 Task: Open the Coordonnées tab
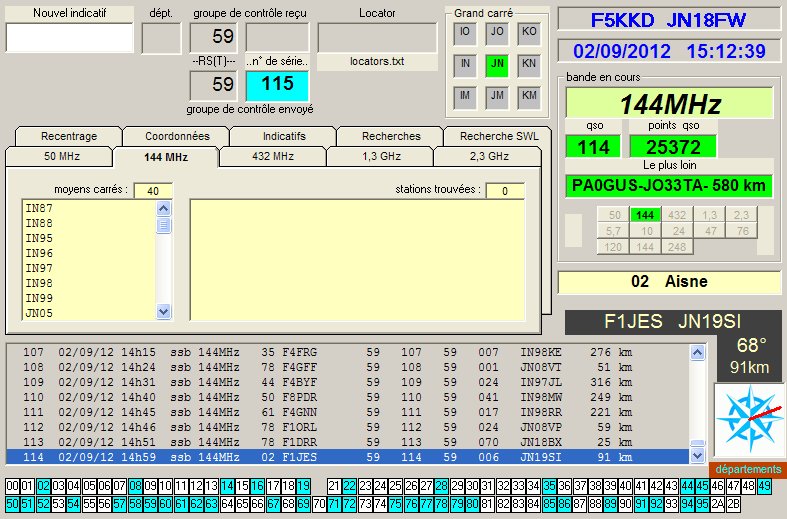[x=177, y=136]
